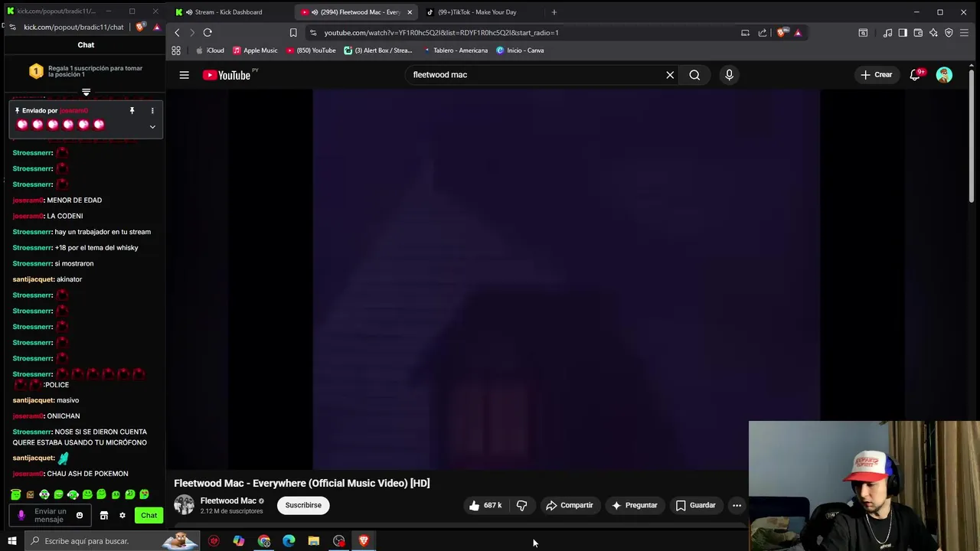This screenshot has height=551, width=980.
Task: Open Kick chat settings gear
Action: point(122,515)
